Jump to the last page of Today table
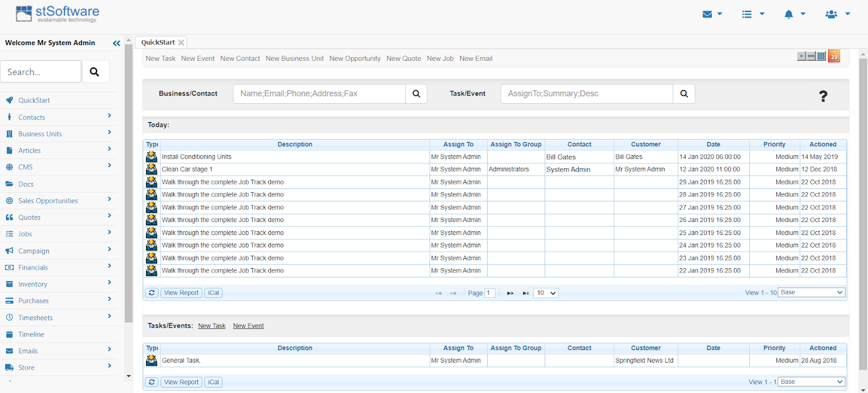Image resolution: width=868 pixels, height=393 pixels. pos(525,293)
